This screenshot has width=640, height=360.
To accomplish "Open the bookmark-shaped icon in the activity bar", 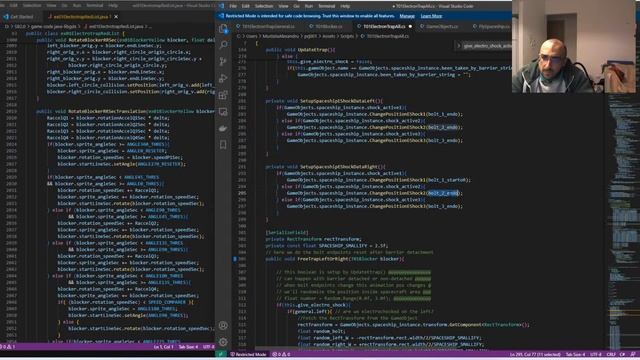I will pyautogui.click(x=223, y=144).
